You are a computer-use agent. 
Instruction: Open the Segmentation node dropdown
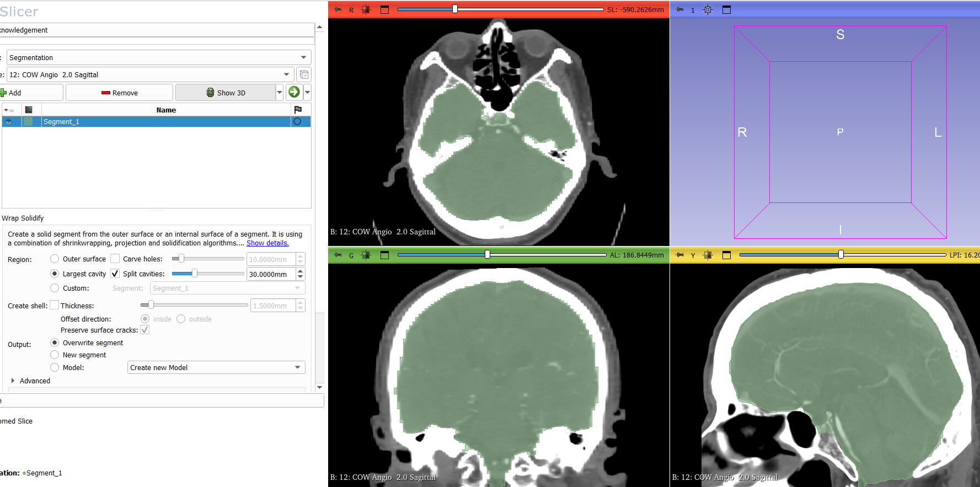pyautogui.click(x=159, y=57)
